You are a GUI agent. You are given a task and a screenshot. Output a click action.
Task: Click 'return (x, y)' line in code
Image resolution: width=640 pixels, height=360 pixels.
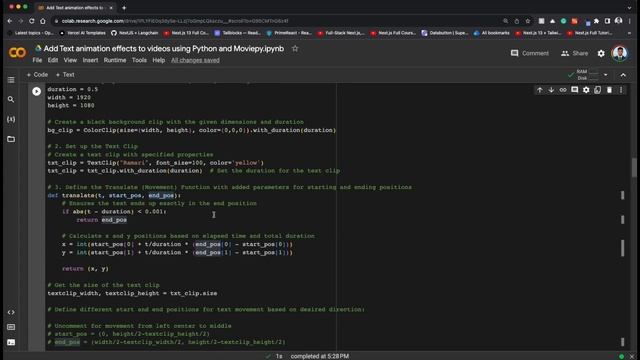[x=85, y=269]
